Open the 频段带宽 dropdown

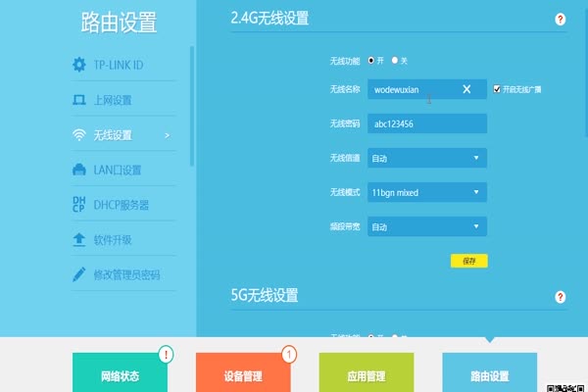427,226
